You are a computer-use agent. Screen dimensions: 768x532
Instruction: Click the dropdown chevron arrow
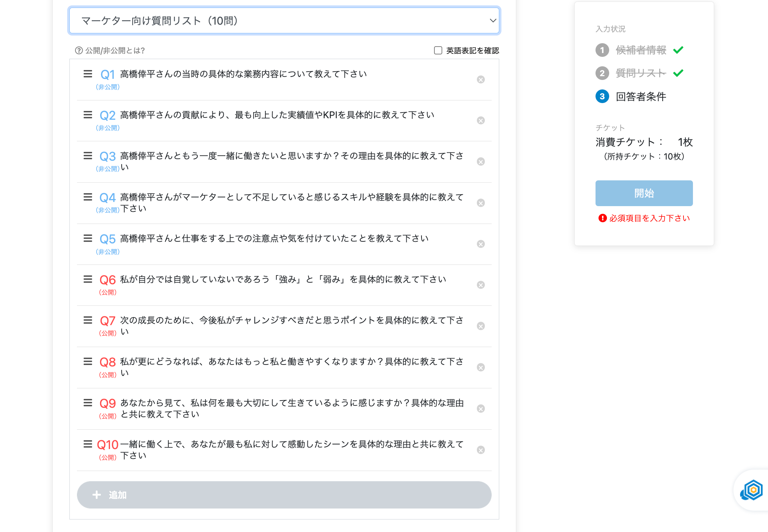(493, 21)
